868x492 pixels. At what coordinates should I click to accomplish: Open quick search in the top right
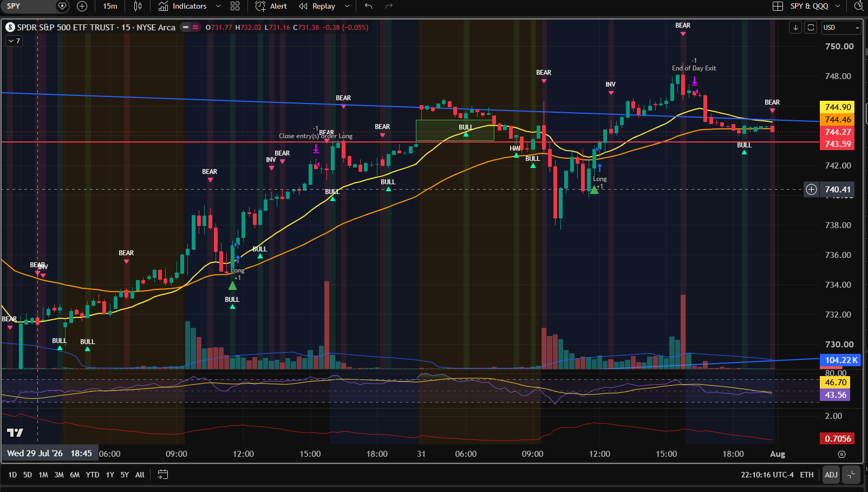click(x=859, y=6)
